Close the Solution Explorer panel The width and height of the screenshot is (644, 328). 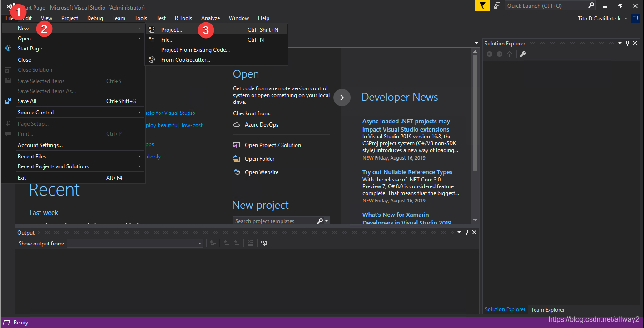tap(635, 43)
